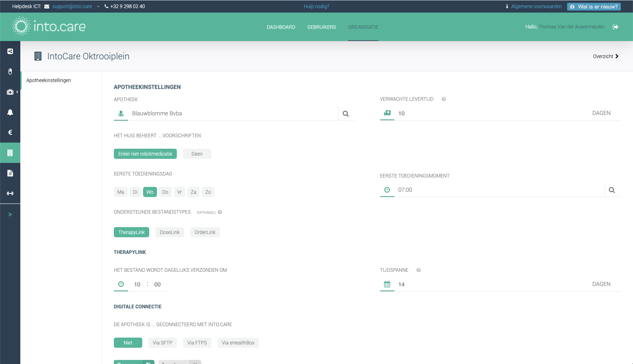This screenshot has width=633, height=364.
Task: Click the clock icon beside 07:00
Action: tap(387, 190)
